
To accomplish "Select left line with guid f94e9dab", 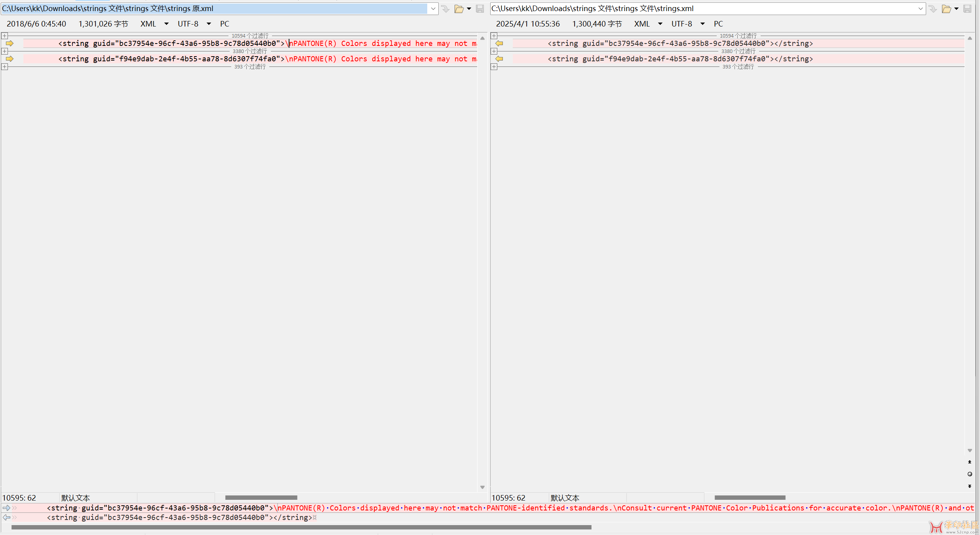I will 250,59.
